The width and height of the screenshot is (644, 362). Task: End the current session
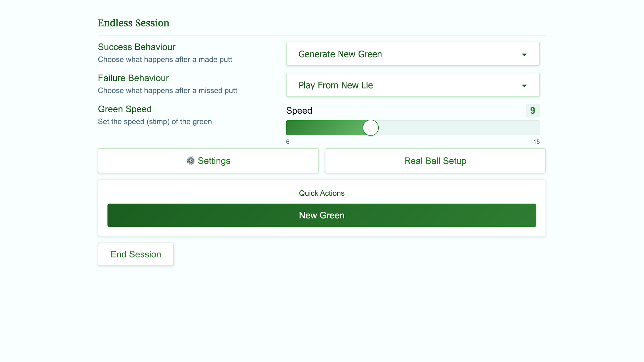pos(136,254)
